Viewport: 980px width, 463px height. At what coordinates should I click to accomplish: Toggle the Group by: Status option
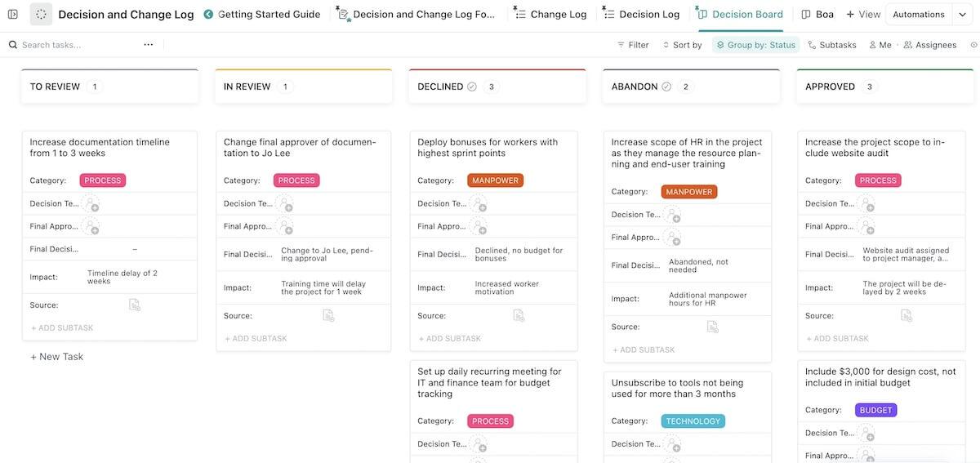[x=755, y=45]
